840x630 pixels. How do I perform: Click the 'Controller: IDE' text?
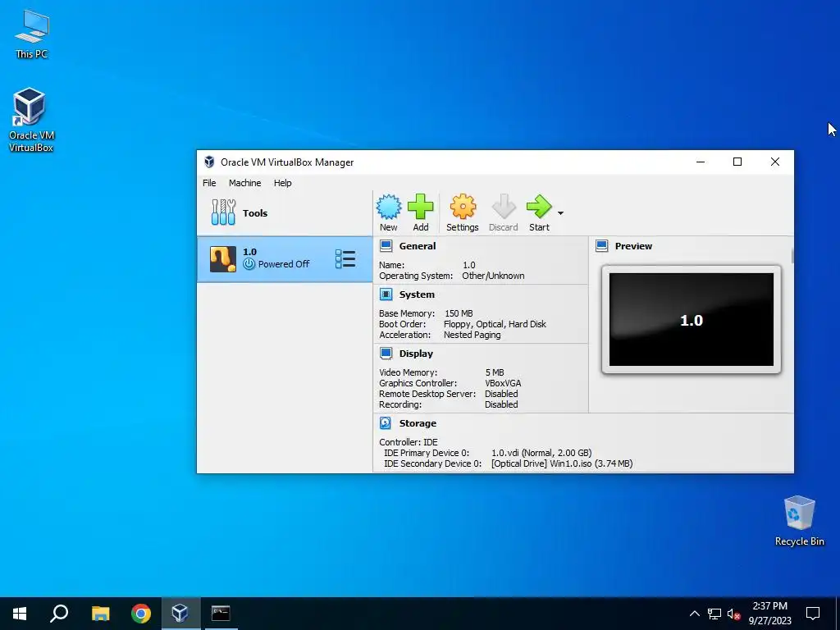(x=409, y=442)
